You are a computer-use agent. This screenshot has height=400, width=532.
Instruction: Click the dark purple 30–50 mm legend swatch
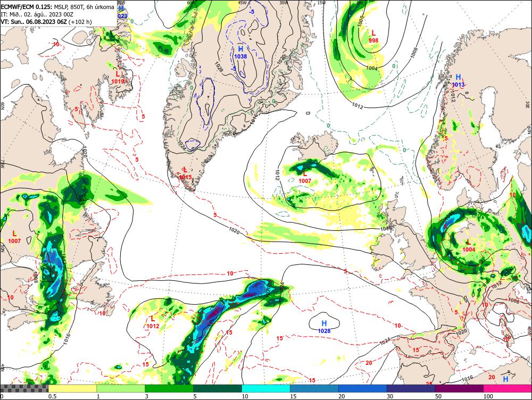pos(411,388)
